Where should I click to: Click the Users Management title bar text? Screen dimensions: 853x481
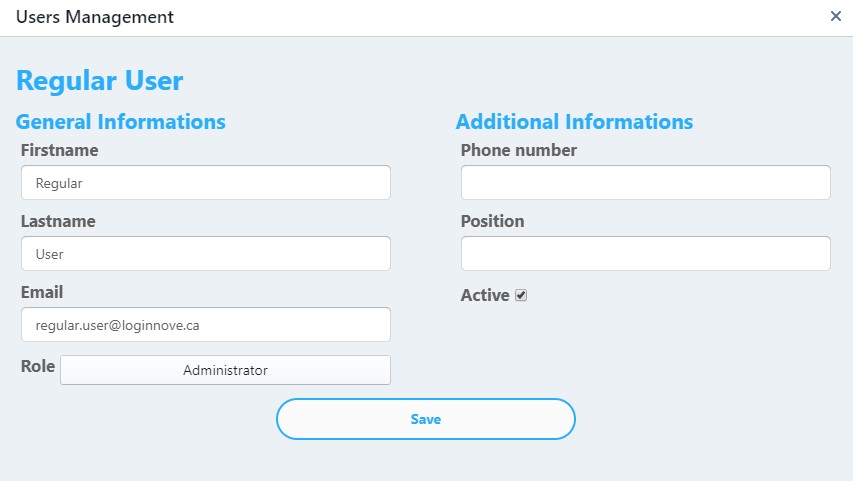click(95, 17)
